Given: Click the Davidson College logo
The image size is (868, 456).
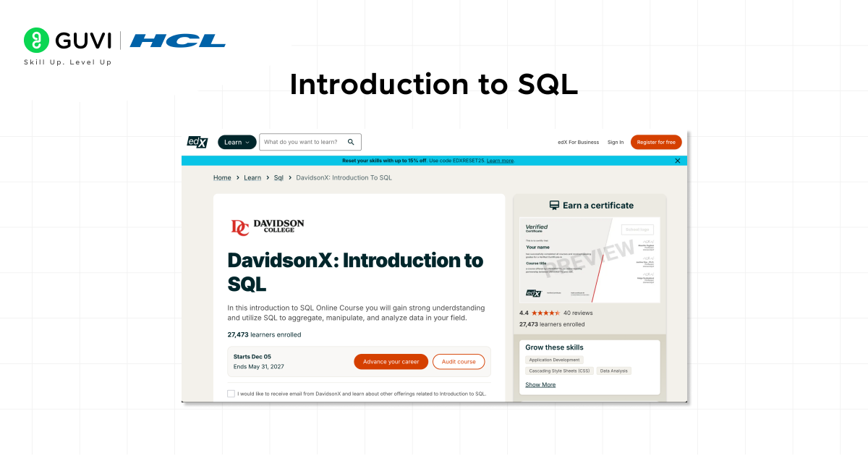Looking at the screenshot, I should tap(266, 227).
